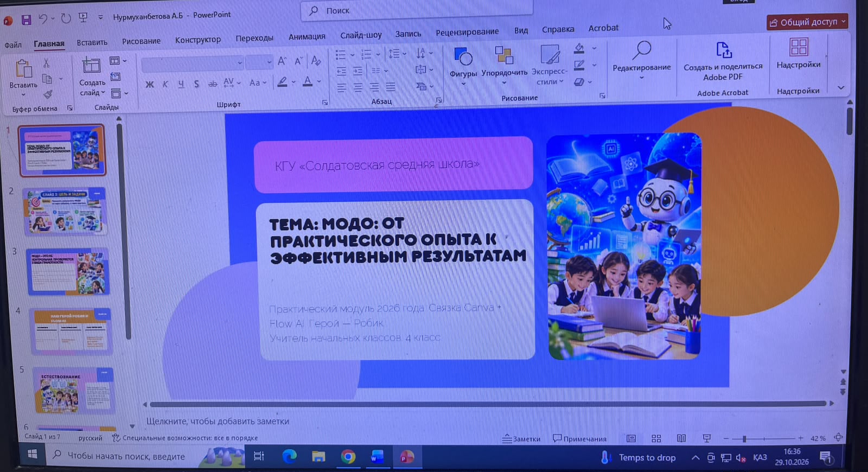Open Create and Share Adobe PDF
Screen dimensions: 868x472
pos(723,61)
